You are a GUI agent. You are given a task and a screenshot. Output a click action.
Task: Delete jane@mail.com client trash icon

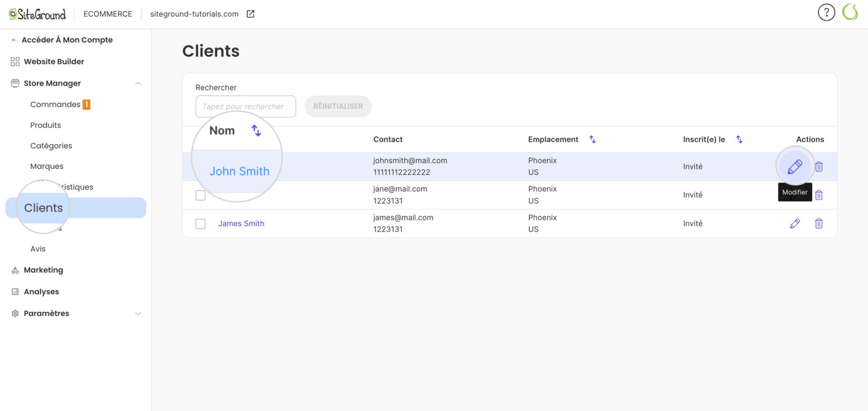point(819,195)
